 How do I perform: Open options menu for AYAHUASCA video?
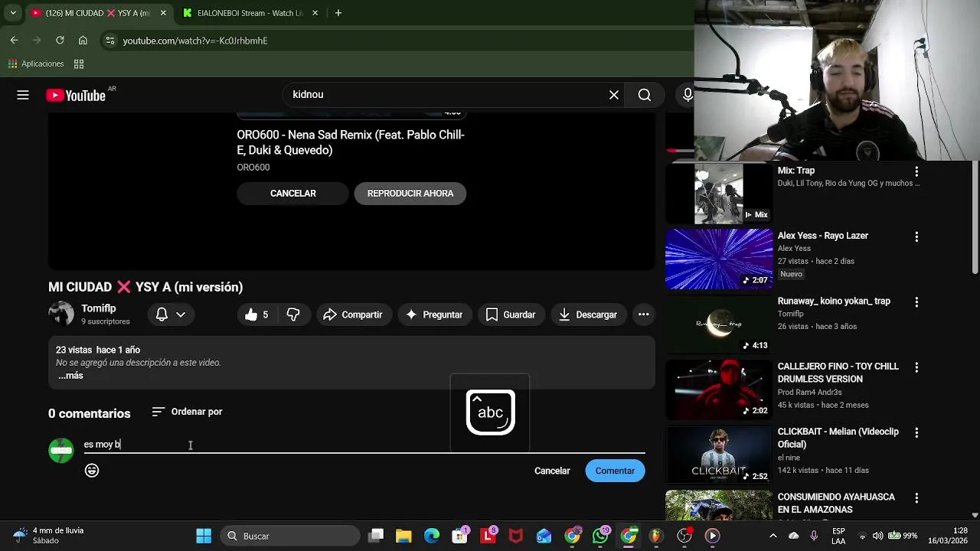click(x=916, y=498)
